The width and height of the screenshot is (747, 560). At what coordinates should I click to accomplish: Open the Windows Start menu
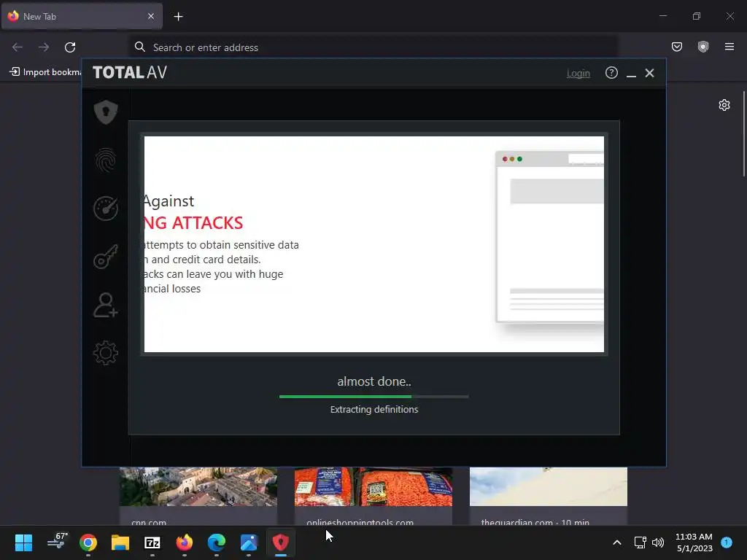click(x=23, y=542)
